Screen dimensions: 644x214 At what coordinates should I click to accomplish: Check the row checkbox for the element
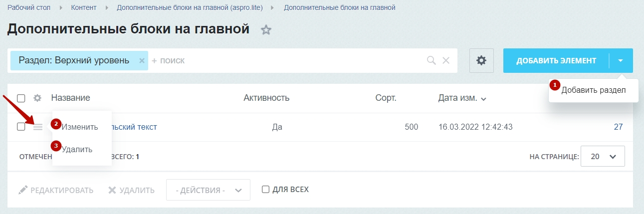(21, 127)
